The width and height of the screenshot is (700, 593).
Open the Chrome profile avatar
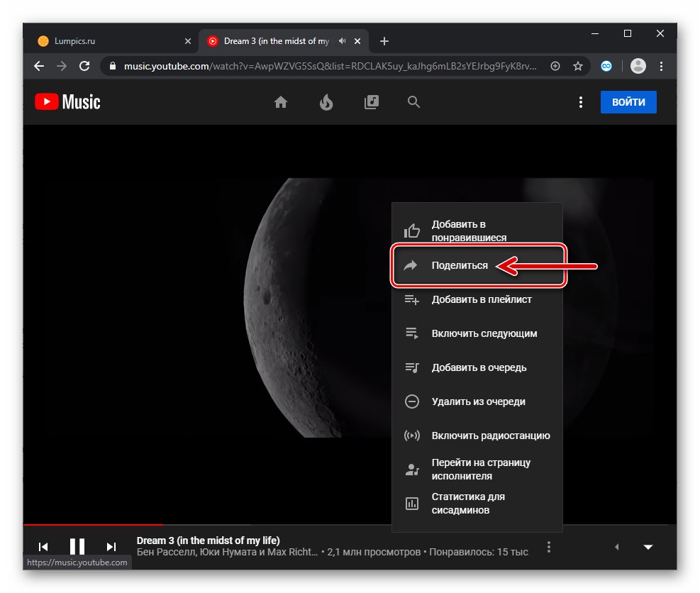click(638, 66)
